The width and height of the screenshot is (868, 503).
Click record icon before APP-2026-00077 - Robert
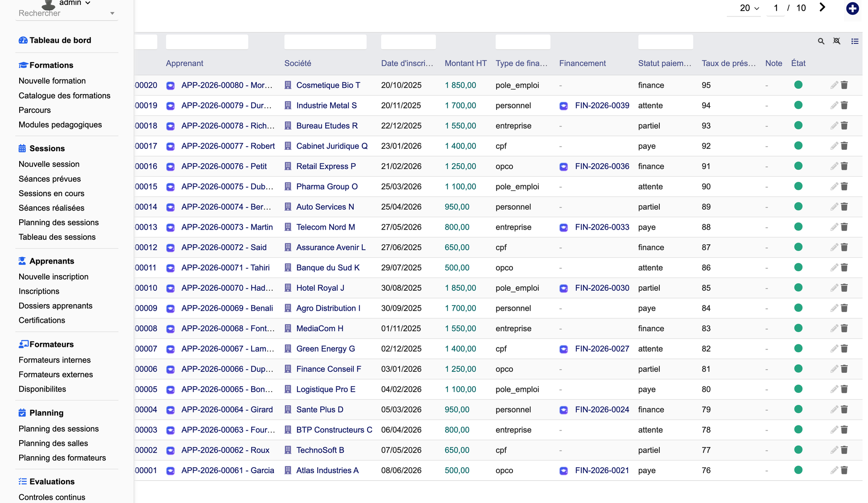(x=170, y=146)
